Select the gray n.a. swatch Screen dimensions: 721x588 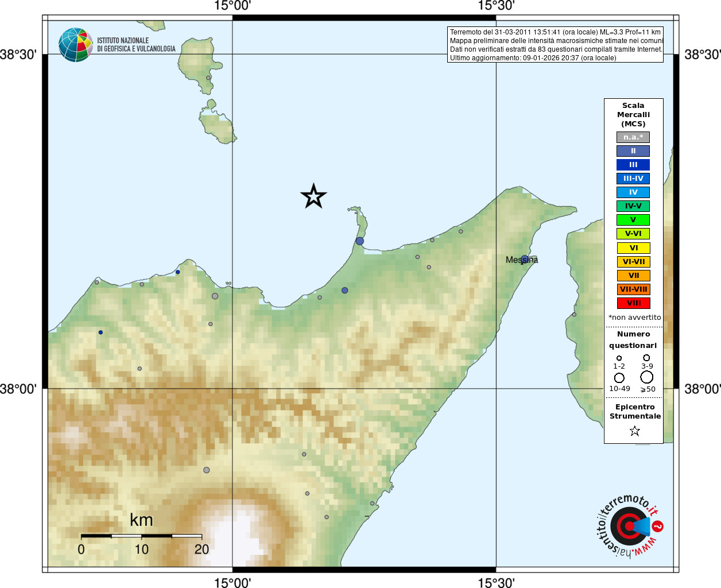633,137
